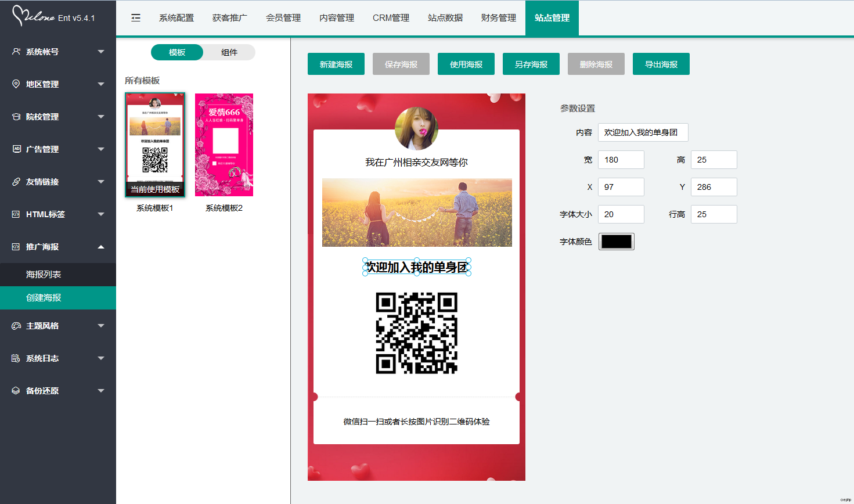Click the 院校管理 graduation cap icon
Image resolution: width=854 pixels, height=504 pixels.
(x=16, y=117)
